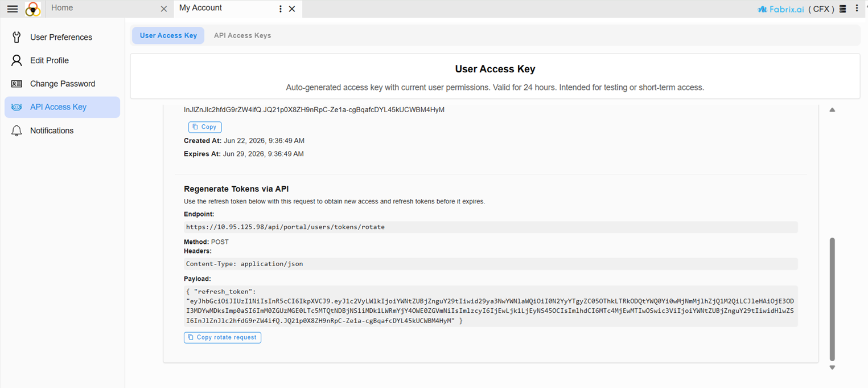Open the My Account tab options menu

(280, 9)
